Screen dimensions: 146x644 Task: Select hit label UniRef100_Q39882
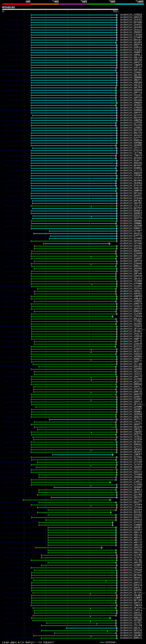[131, 72]
